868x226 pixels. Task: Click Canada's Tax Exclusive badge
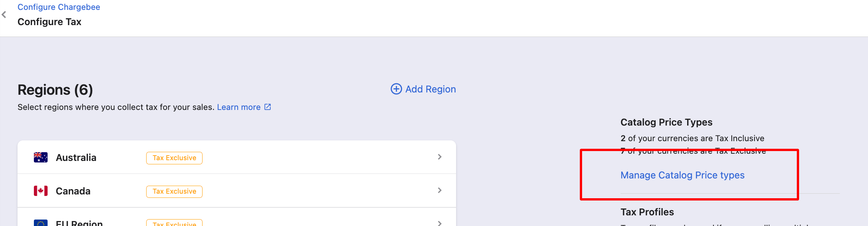(x=174, y=191)
